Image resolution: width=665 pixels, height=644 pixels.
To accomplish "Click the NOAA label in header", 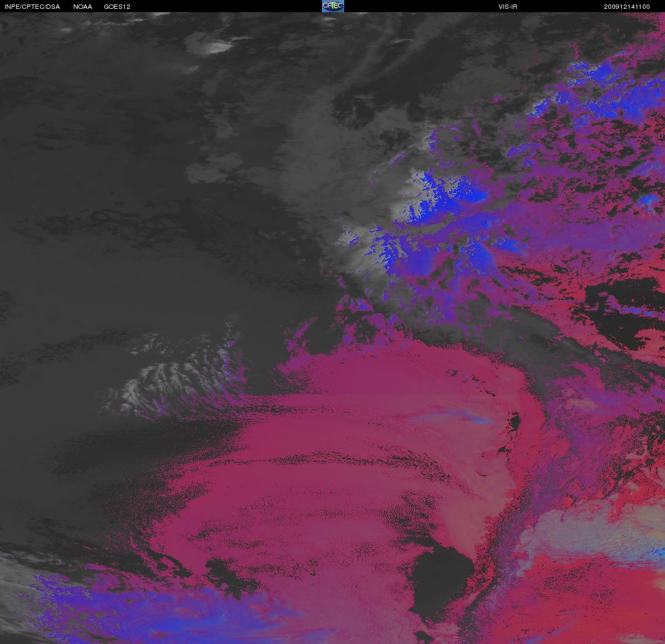I will [x=83, y=7].
